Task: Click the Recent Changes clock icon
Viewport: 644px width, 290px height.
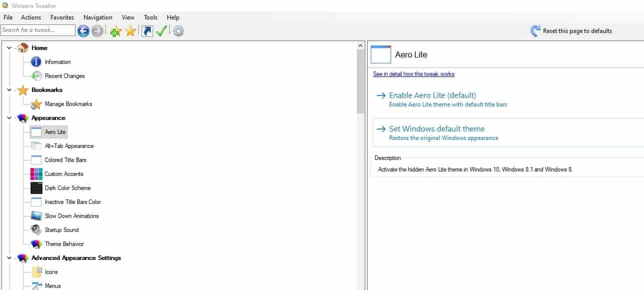Action: [36, 76]
